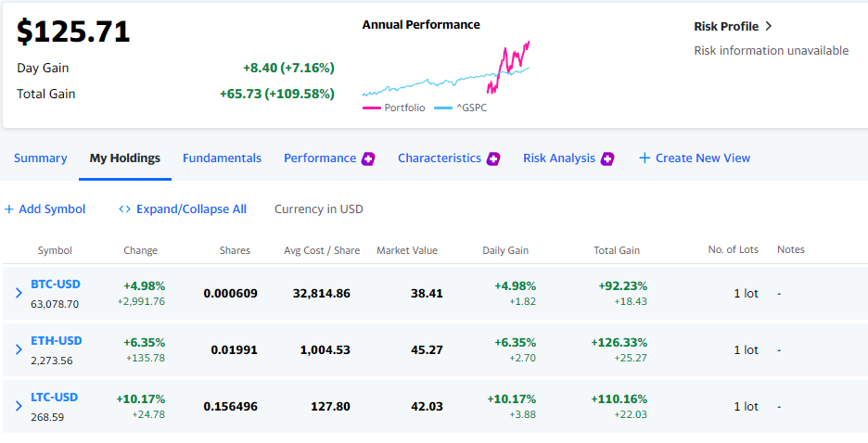Screen dimensions: 868x443
Task: Click LTC-USD shares value 0.156496
Action: (230, 407)
